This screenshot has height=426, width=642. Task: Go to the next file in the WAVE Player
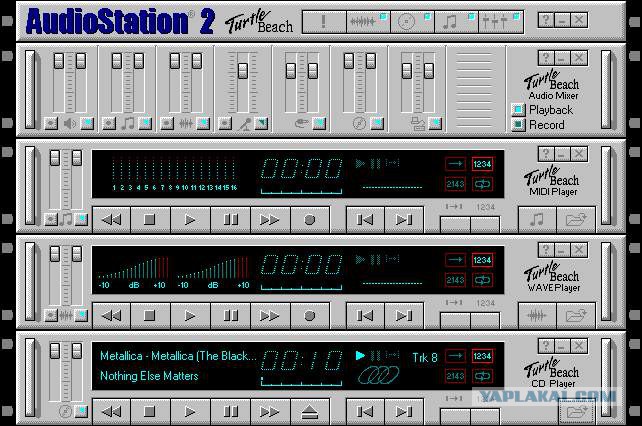click(x=404, y=316)
